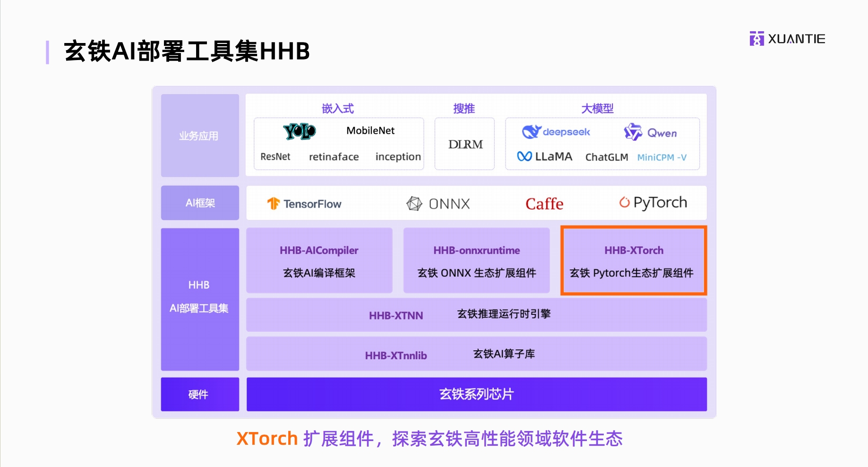Click the 玄铁推理运行时引擎 text
The image size is (868, 467).
pyautogui.click(x=504, y=314)
